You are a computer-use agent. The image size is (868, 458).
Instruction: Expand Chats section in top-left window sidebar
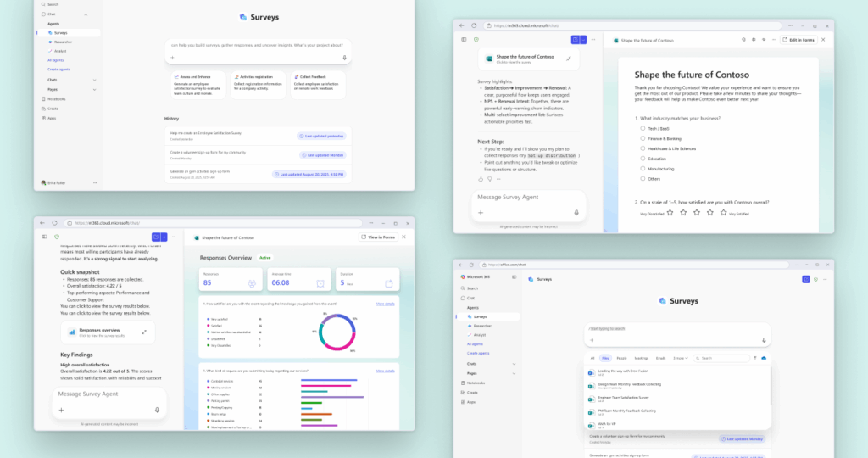pos(94,81)
